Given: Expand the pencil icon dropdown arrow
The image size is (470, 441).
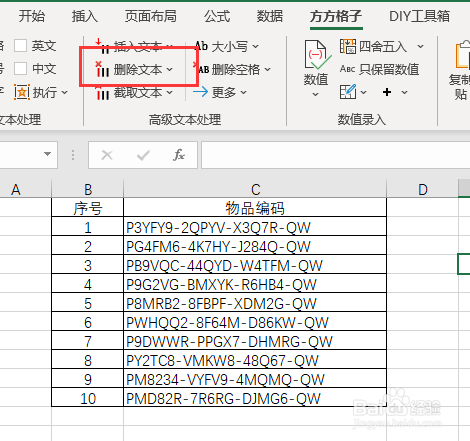Looking at the screenshot, I should point(364,92).
